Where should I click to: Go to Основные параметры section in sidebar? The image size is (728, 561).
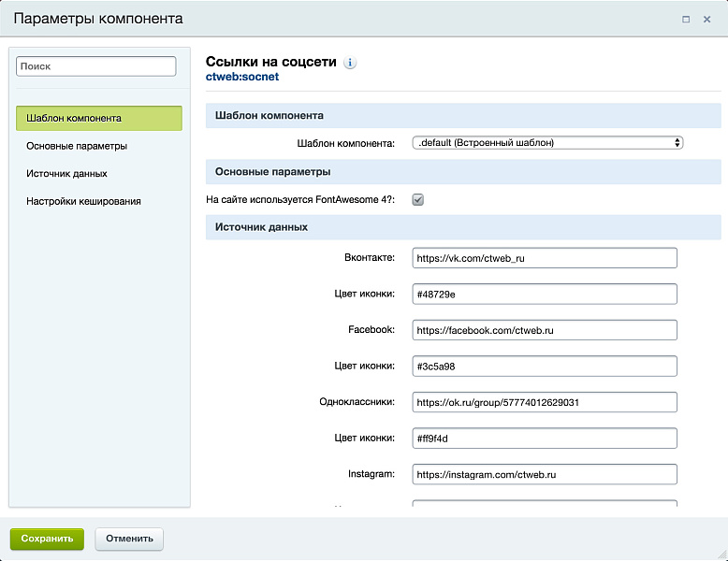point(77,146)
